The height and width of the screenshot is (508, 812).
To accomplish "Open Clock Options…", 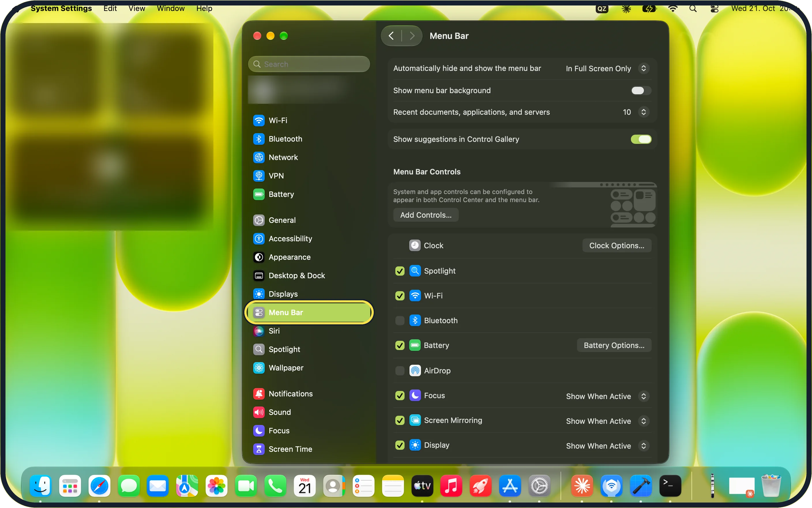I will 617,246.
